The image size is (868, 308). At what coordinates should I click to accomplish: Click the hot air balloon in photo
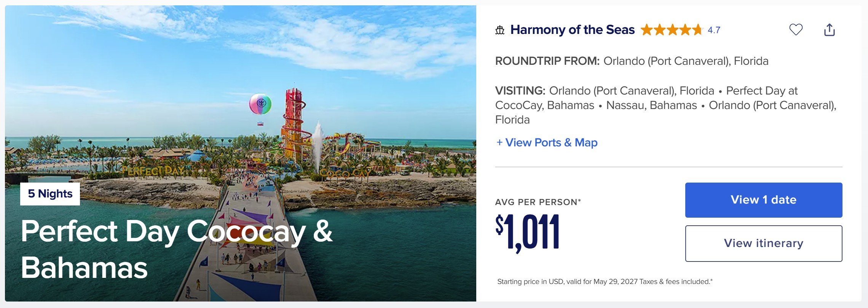(260, 104)
